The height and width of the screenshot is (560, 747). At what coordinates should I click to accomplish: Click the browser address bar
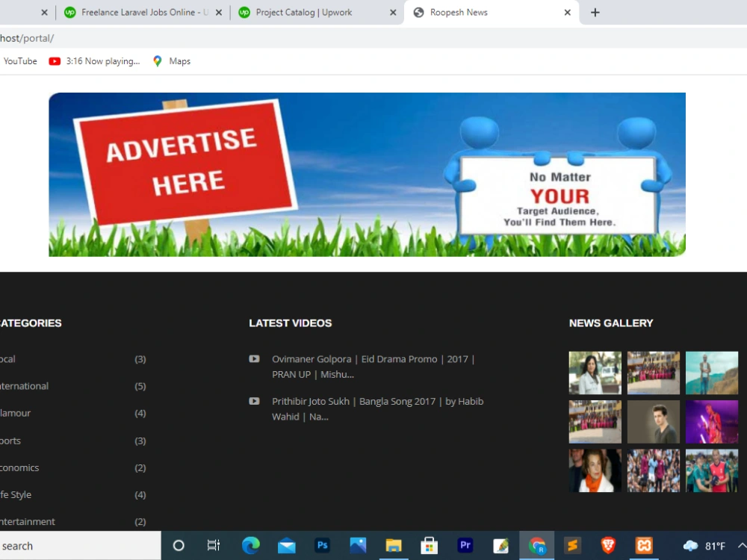pos(373,38)
